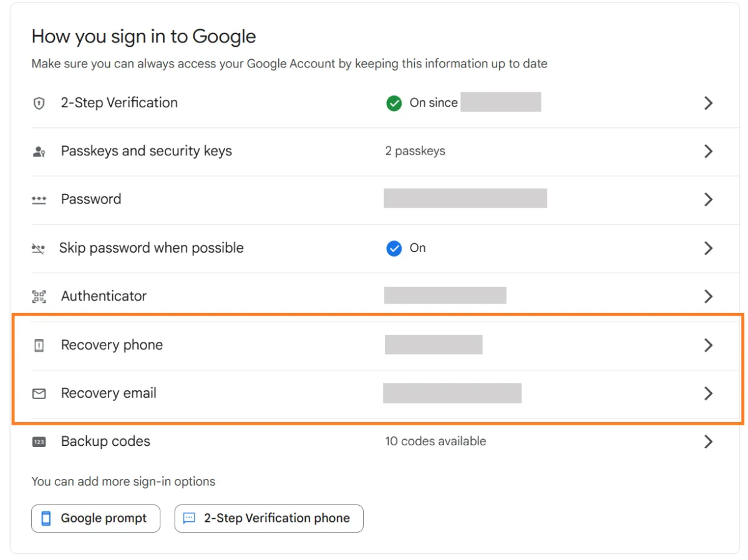Add a 2-Step Verification phone
Viewport: 748px width, 560px height.
[269, 518]
